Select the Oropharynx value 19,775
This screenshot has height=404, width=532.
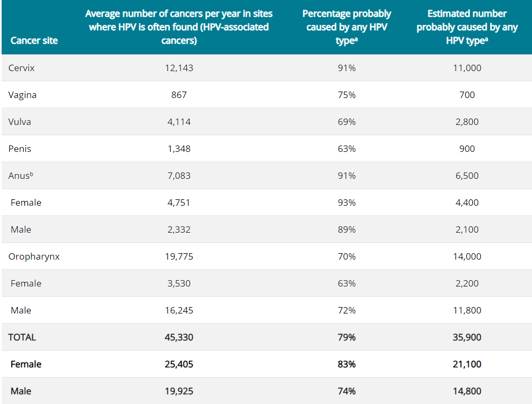(179, 256)
